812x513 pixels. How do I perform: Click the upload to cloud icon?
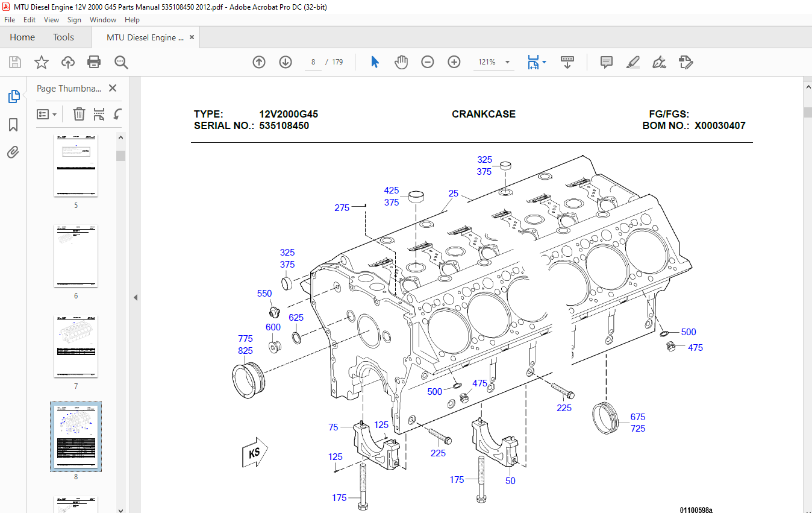(x=68, y=61)
